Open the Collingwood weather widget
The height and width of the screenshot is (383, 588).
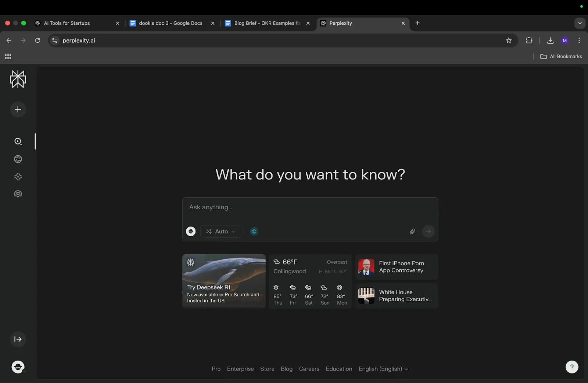click(310, 281)
